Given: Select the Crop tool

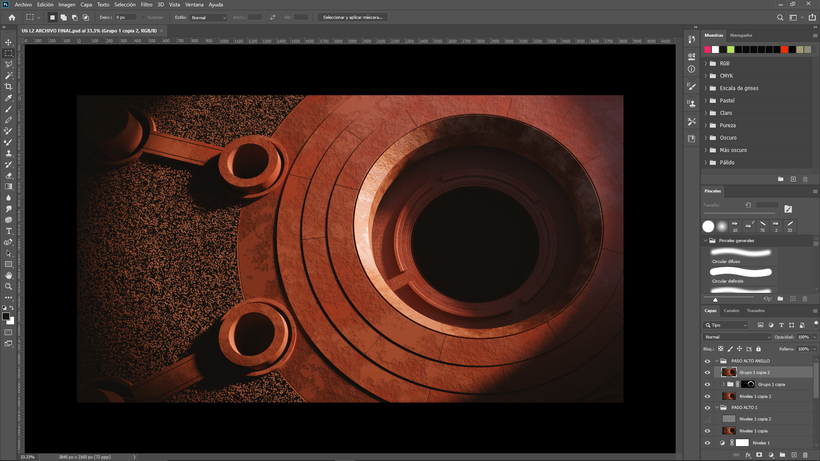Looking at the screenshot, I should [9, 87].
